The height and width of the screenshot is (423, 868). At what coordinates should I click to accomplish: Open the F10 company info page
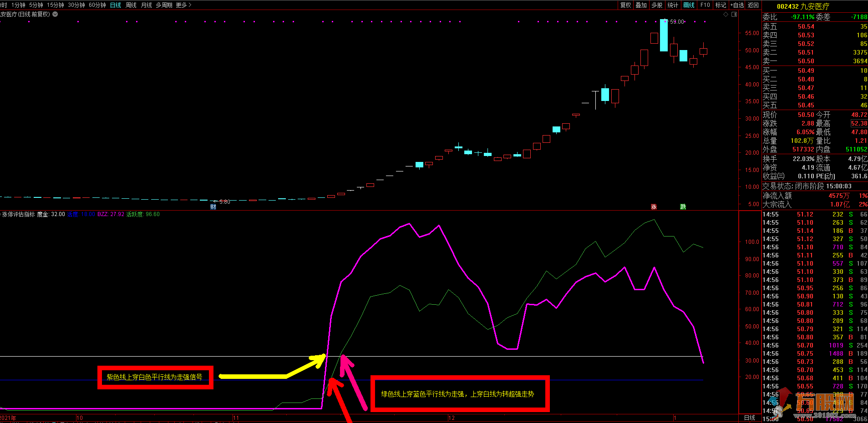tap(705, 5)
